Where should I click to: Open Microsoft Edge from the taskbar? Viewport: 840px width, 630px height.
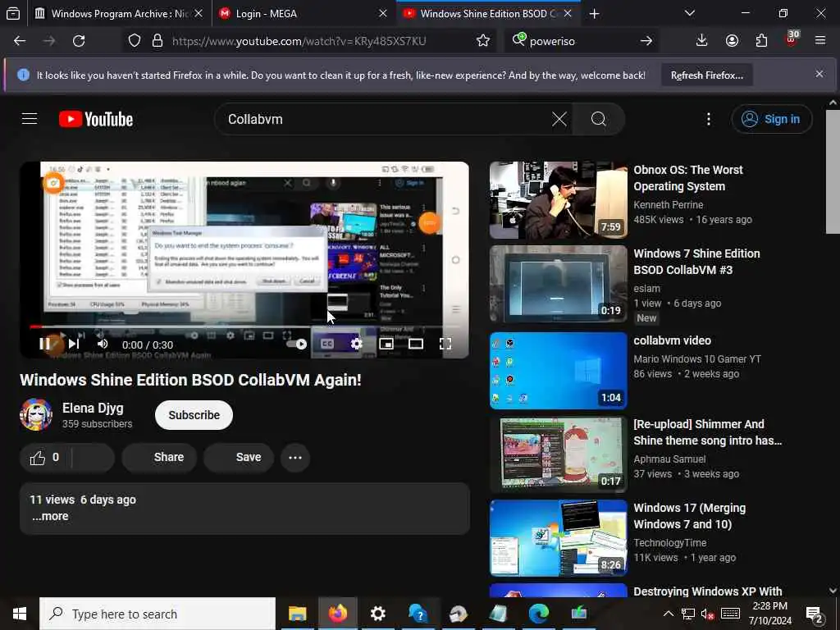coord(539,614)
